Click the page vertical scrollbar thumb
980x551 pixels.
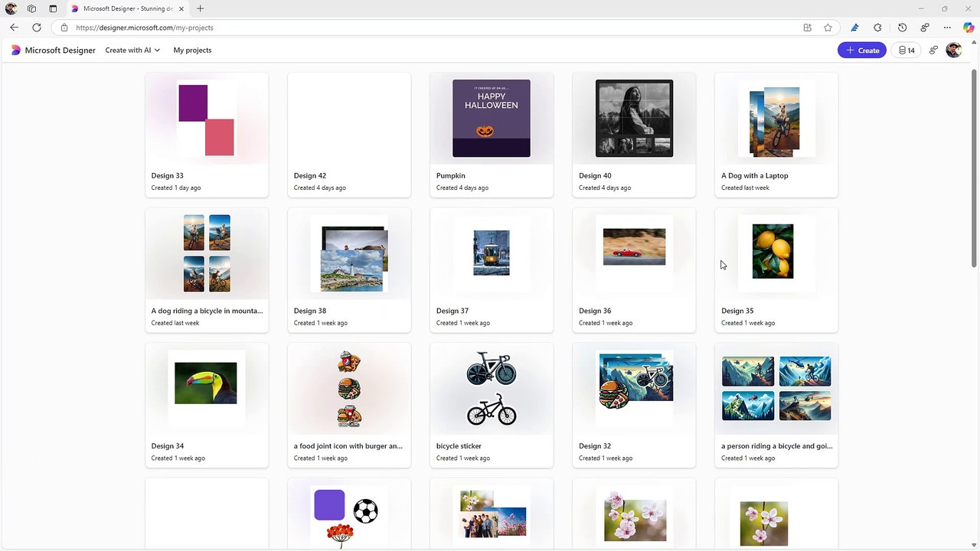click(975, 168)
